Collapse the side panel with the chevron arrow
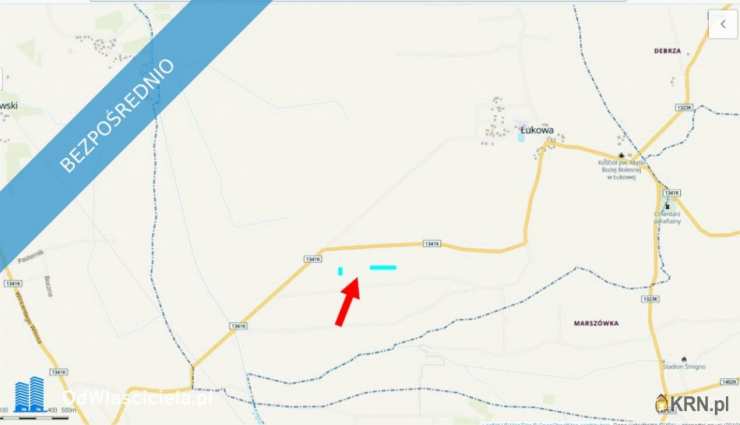 click(x=723, y=24)
